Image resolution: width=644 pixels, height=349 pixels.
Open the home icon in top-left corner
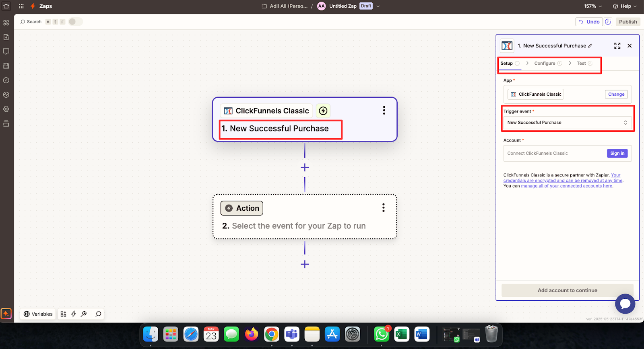coord(6,6)
